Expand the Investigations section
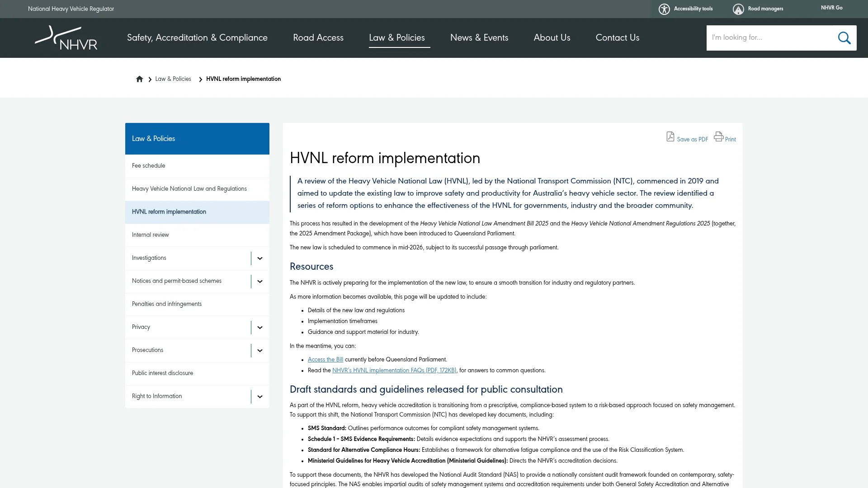 click(259, 258)
